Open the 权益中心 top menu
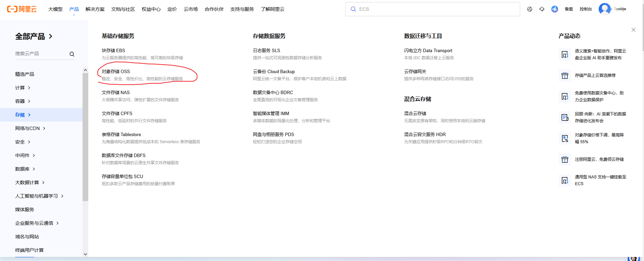Image resolution: width=644 pixels, height=261 pixels. (151, 9)
